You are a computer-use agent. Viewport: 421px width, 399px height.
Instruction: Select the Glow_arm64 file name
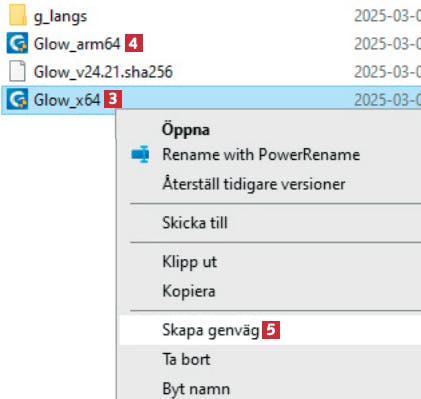(77, 44)
